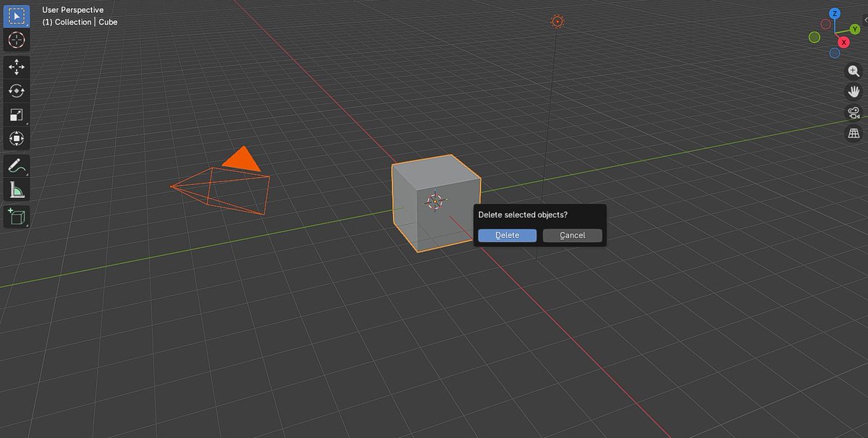Click "Delete selected objects?" prompt text
868x438 pixels.
click(x=523, y=215)
